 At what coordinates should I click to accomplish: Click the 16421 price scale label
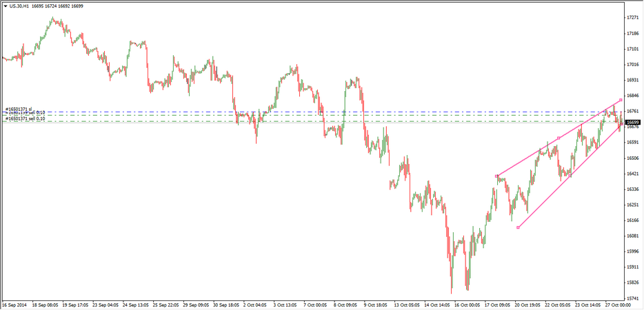coord(632,174)
